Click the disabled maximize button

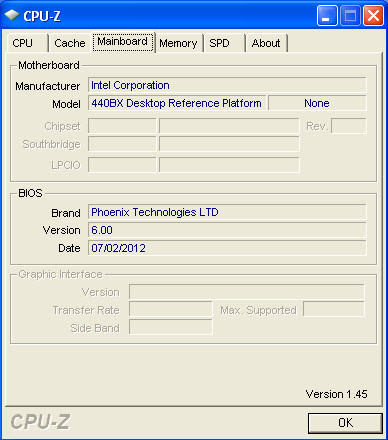pos(350,15)
